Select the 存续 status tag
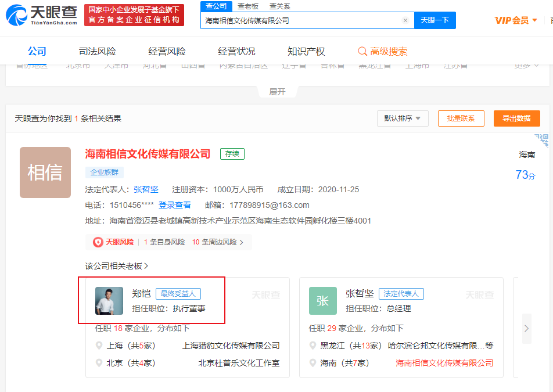Screen dimensions: 553x392 [x=232, y=154]
